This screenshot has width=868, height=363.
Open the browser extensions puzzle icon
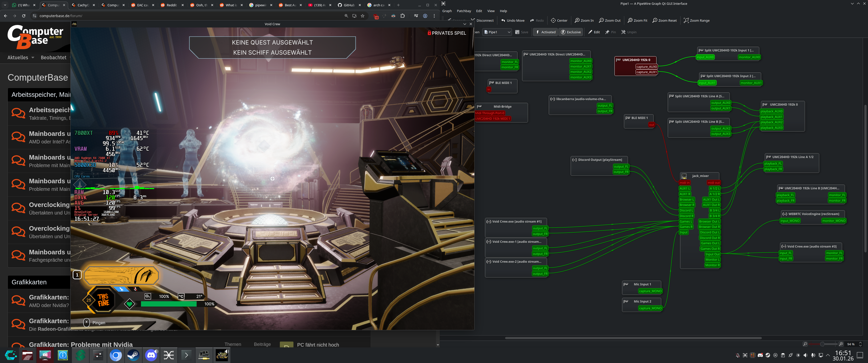click(x=402, y=16)
